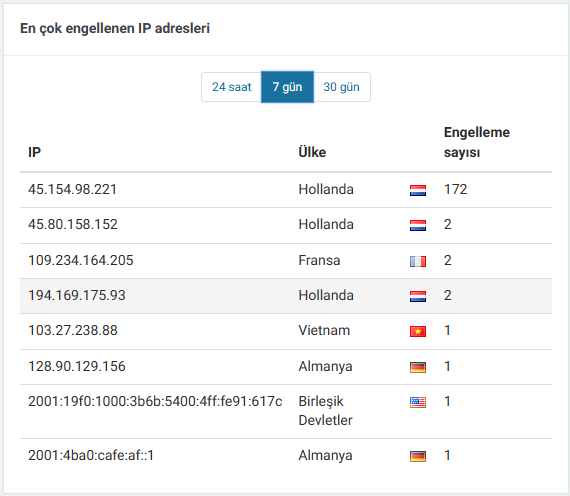The width and height of the screenshot is (570, 496).
Task: Click the IP address 45.154.98.221
Action: tap(72, 189)
